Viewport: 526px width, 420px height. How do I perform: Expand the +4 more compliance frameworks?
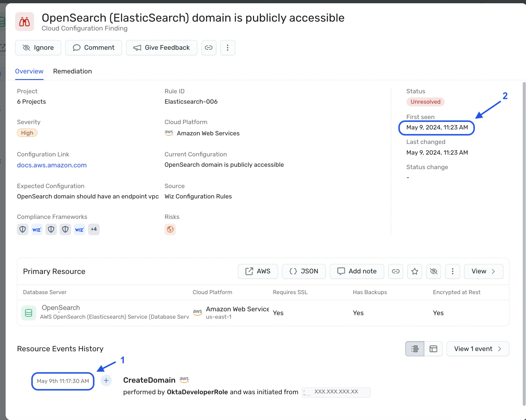coord(94,229)
